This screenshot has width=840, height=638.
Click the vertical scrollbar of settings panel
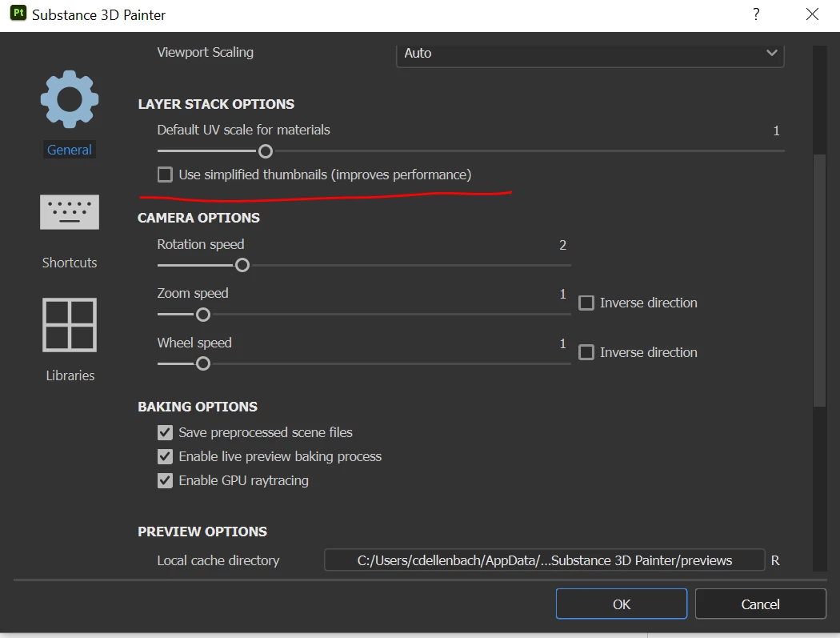point(820,280)
